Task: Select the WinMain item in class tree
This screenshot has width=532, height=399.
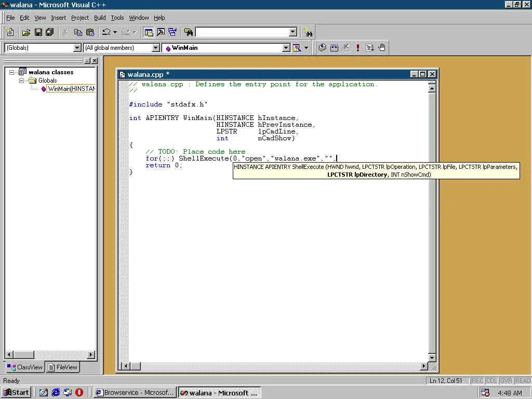Action: 71,89
